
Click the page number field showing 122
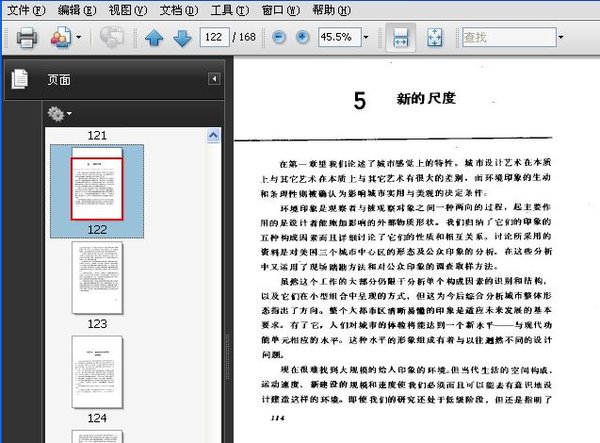[x=214, y=37]
